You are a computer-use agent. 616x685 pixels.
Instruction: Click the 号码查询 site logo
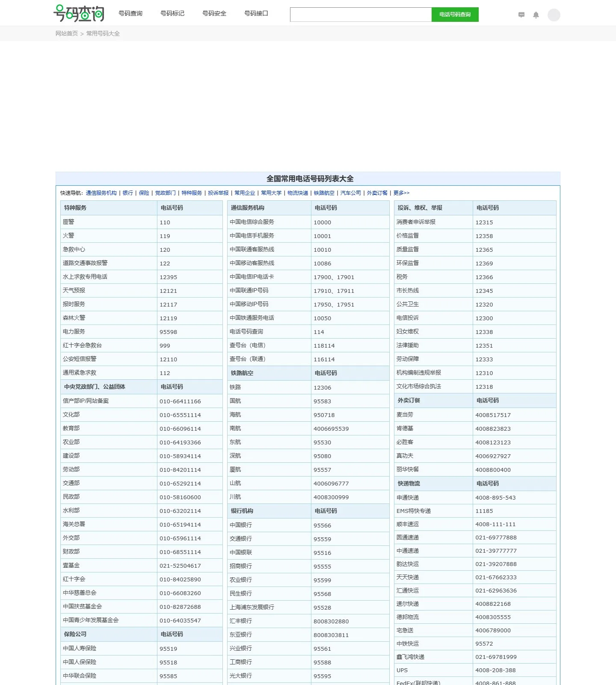tap(79, 13)
